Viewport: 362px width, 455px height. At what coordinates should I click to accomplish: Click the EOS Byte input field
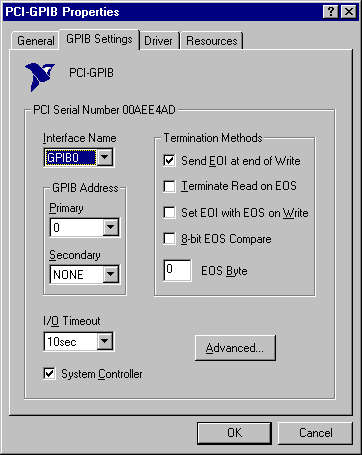[x=177, y=270]
